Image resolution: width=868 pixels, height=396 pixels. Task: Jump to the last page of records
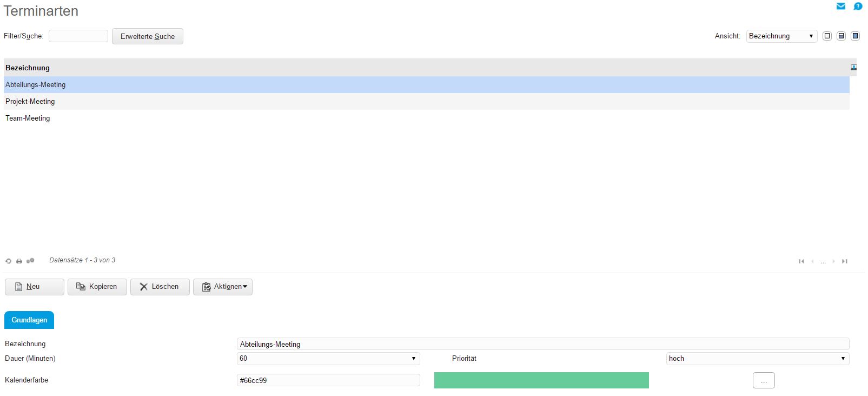(x=845, y=261)
